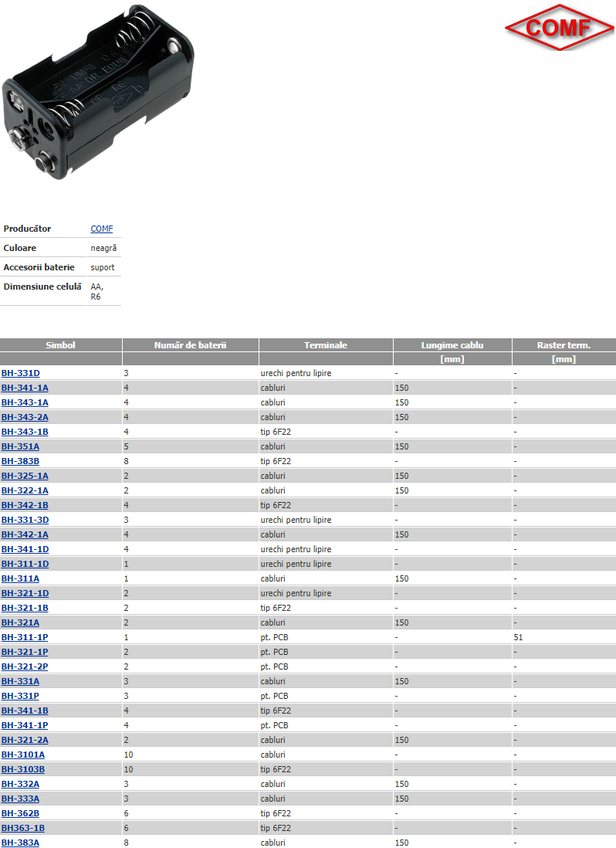This screenshot has width=616, height=848.
Task: Open product BH-383A
Action: pyautogui.click(x=21, y=843)
